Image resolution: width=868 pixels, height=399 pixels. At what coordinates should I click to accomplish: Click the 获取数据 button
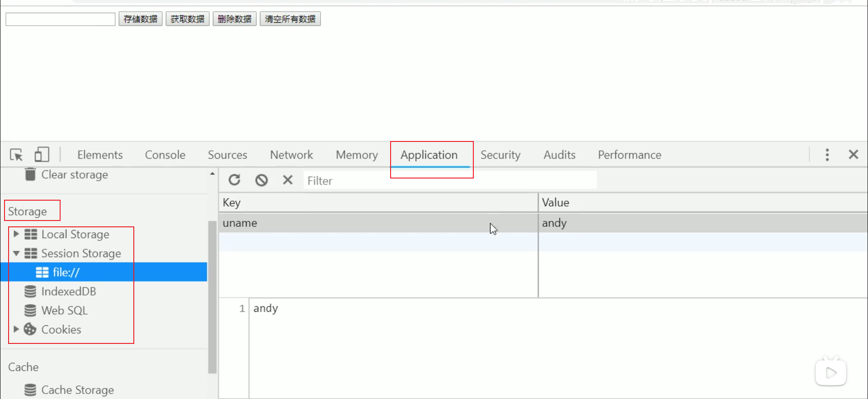coord(188,19)
